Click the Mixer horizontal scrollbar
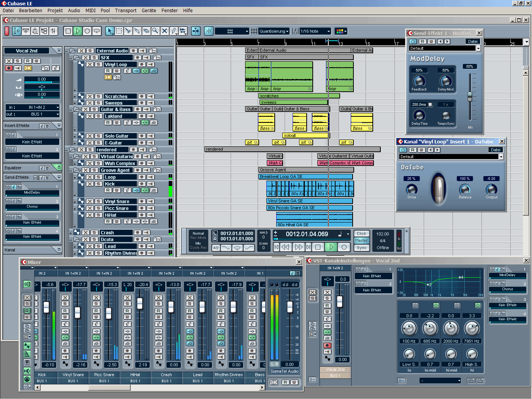Image resolution: width=532 pixels, height=399 pixels. click(x=150, y=388)
